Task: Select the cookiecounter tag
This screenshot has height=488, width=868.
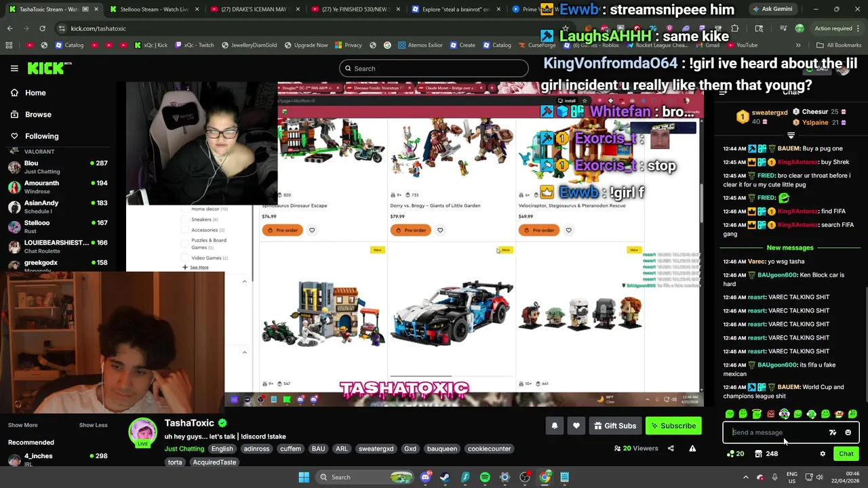Action: tap(489, 449)
